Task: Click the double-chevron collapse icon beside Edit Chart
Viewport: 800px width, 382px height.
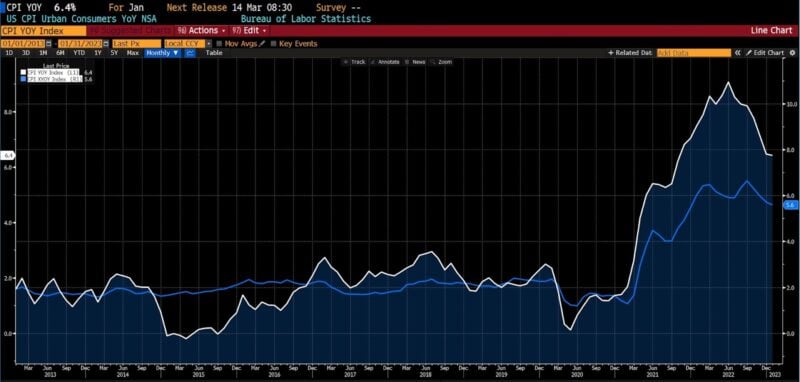Action: click(738, 53)
